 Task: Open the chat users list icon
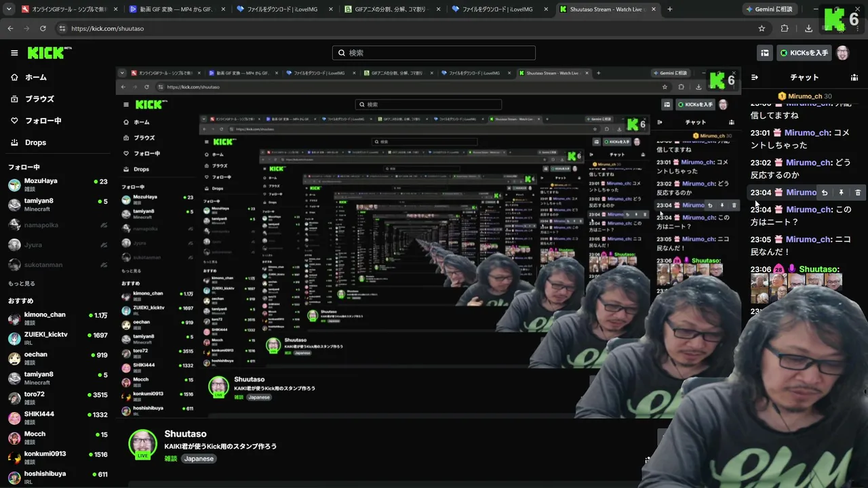click(854, 77)
